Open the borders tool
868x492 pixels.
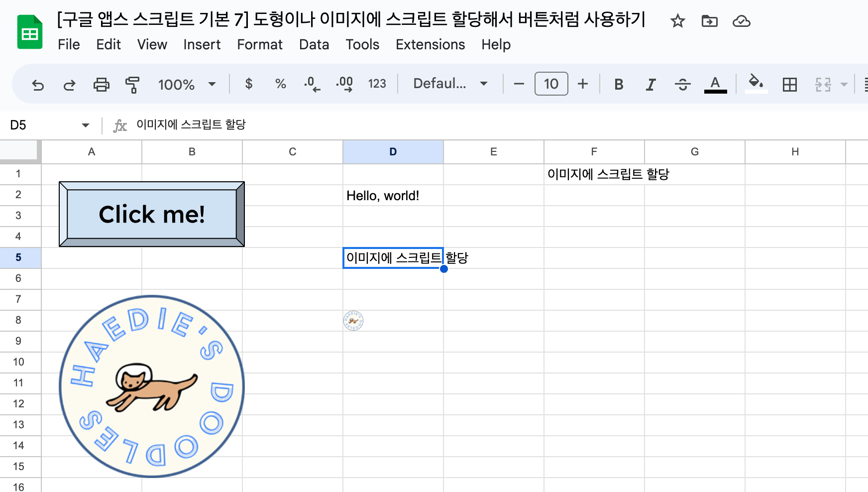[789, 84]
